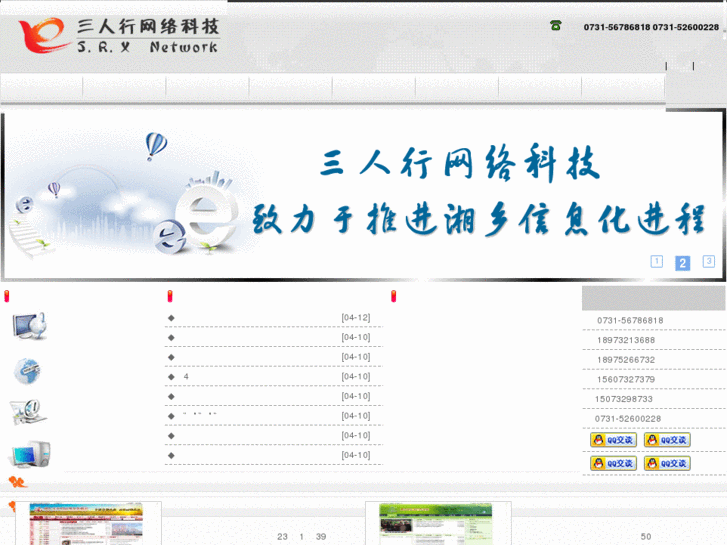727x545 pixels.
Task: Select contact number 15073298733
Action: click(x=624, y=399)
